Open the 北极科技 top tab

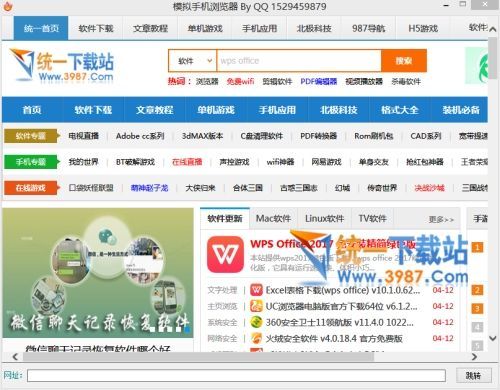coord(314,28)
